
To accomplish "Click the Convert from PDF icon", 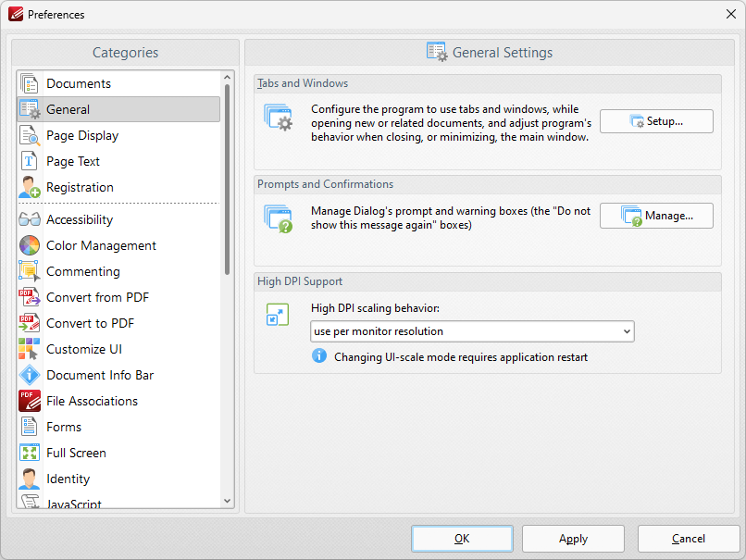I will 30,297.
